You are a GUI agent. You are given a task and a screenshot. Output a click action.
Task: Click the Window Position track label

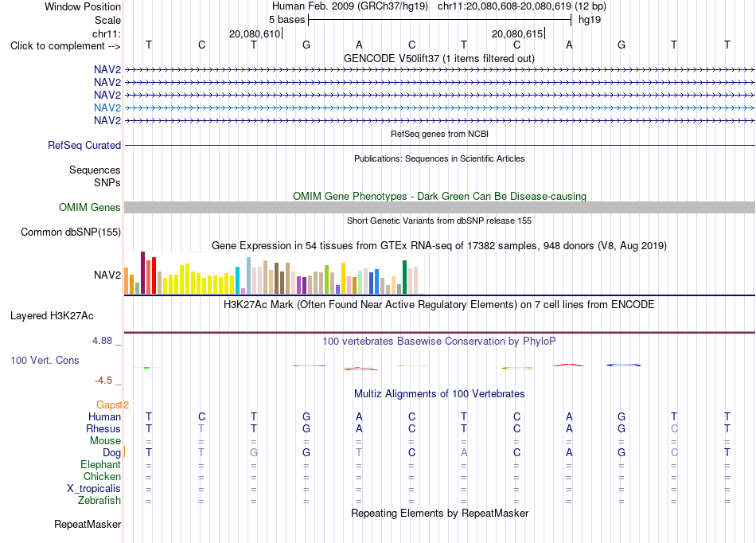tap(83, 6)
